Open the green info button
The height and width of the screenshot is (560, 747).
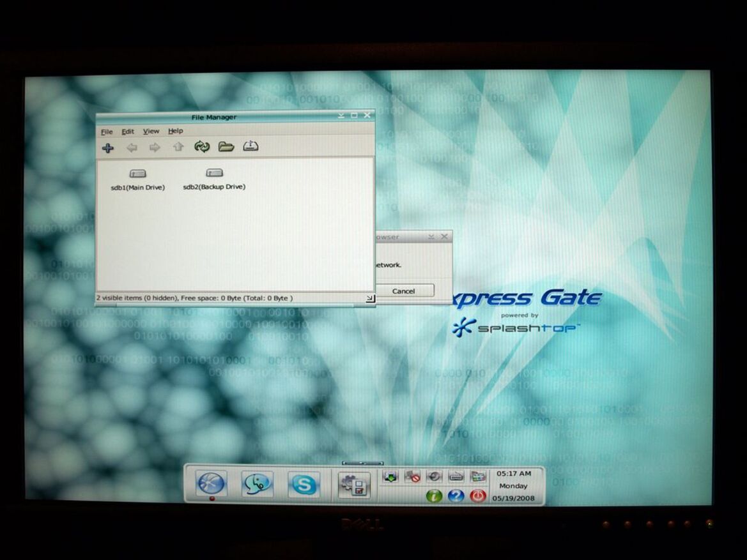click(434, 496)
